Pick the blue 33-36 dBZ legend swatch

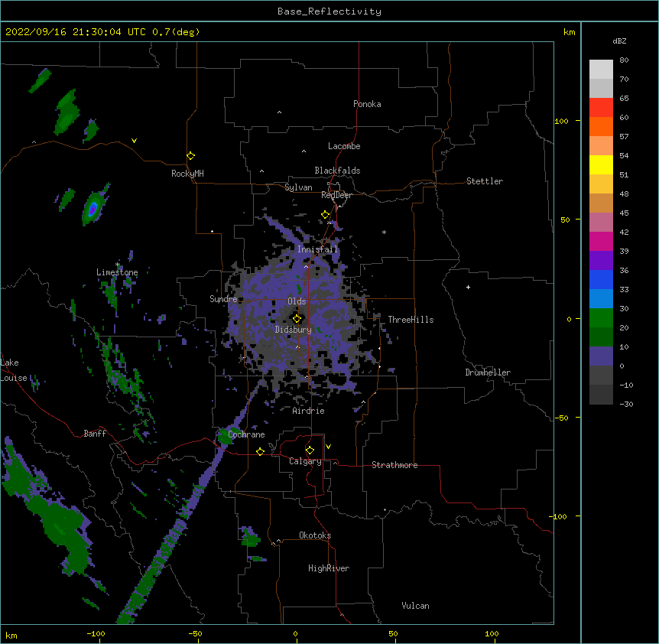click(x=601, y=279)
